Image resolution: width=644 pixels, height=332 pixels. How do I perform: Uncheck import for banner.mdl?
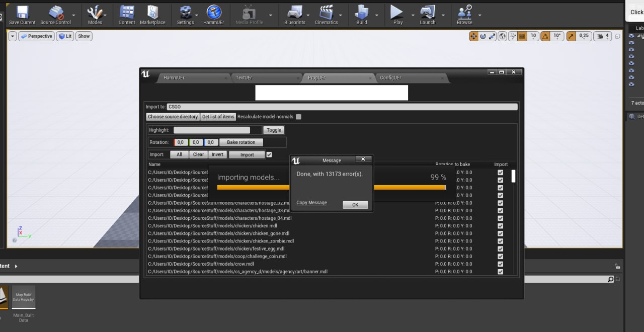[x=500, y=272]
